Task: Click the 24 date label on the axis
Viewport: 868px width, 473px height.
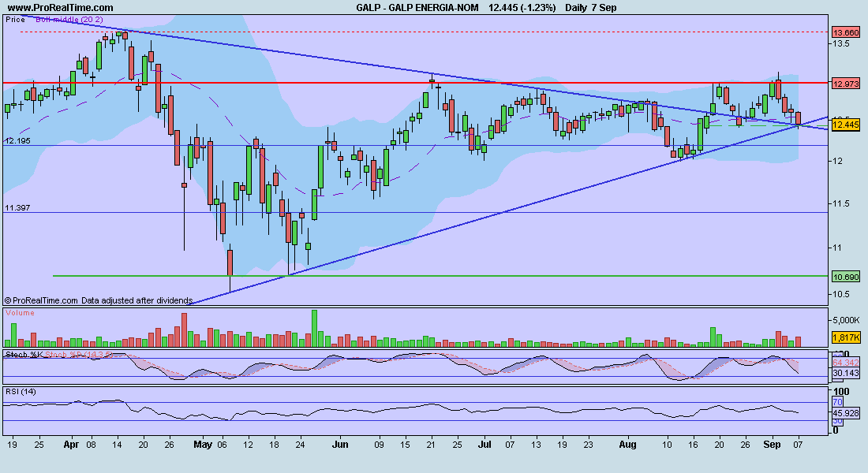Action: point(300,445)
